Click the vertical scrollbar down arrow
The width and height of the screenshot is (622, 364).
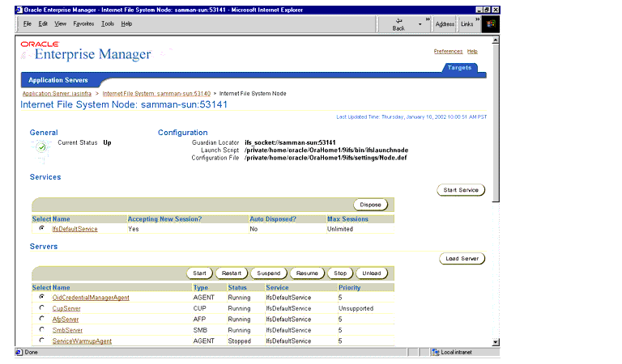[x=496, y=342]
